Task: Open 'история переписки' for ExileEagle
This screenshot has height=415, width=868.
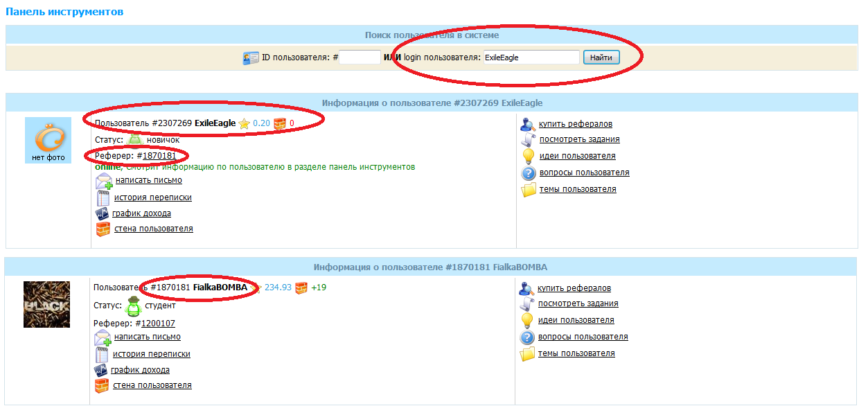Action: 153,197
